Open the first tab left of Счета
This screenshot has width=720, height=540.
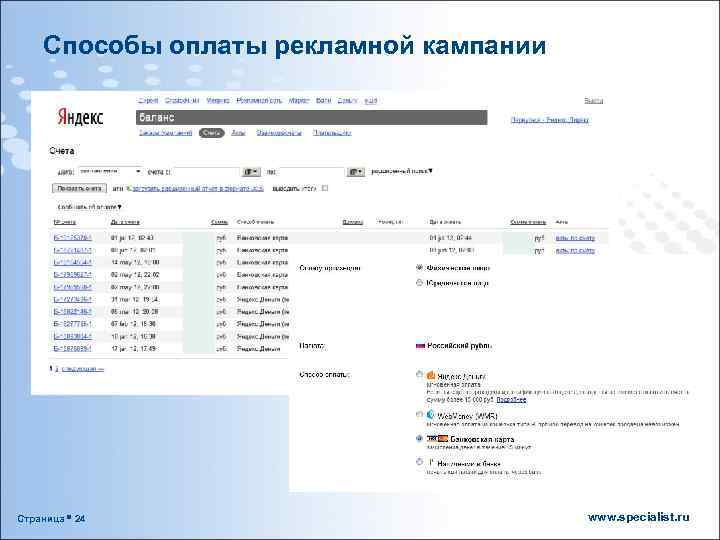pyautogui.click(x=165, y=133)
